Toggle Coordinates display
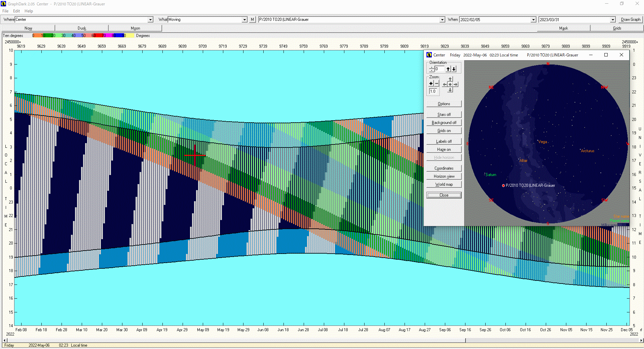 (x=444, y=168)
